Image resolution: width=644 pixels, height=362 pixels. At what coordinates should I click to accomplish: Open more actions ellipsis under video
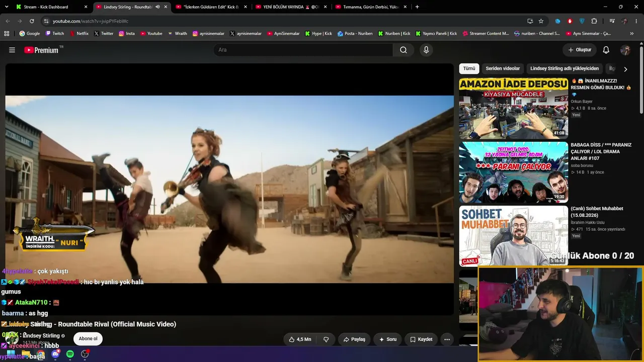(447, 339)
